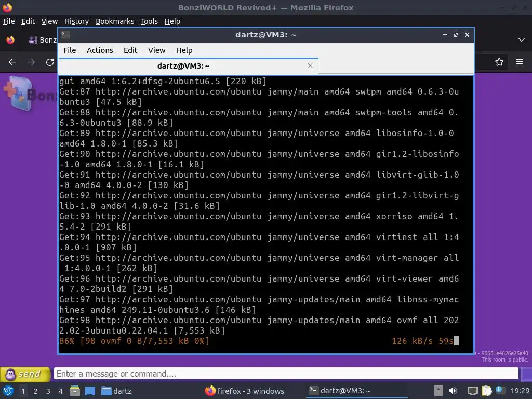Switch to workspace 2 in the pager
532x399 pixels.
click(x=36, y=391)
